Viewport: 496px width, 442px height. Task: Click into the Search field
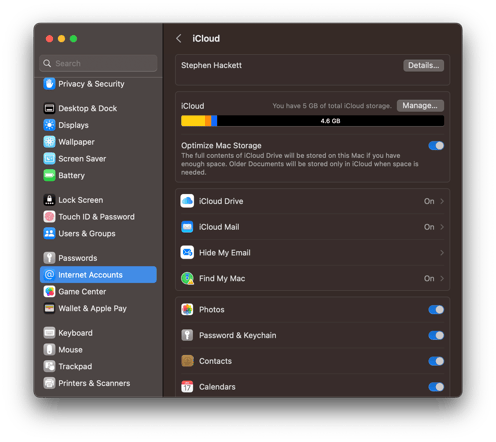[x=98, y=63]
